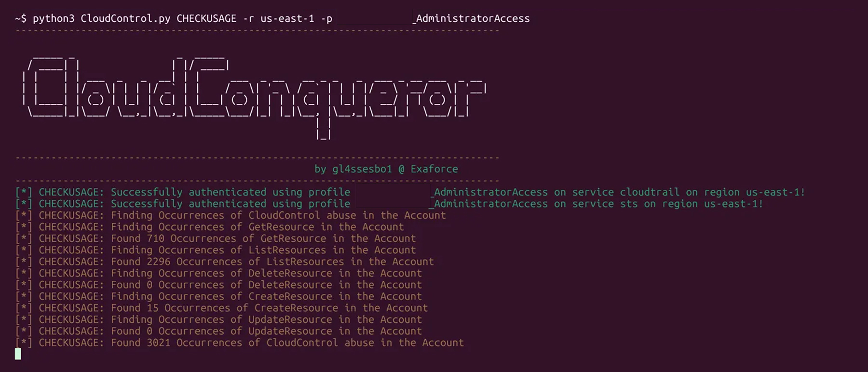Click the CHECKUSAGE argument in the command line
Image resolution: width=868 pixels, height=372 pixels.
[x=206, y=18]
